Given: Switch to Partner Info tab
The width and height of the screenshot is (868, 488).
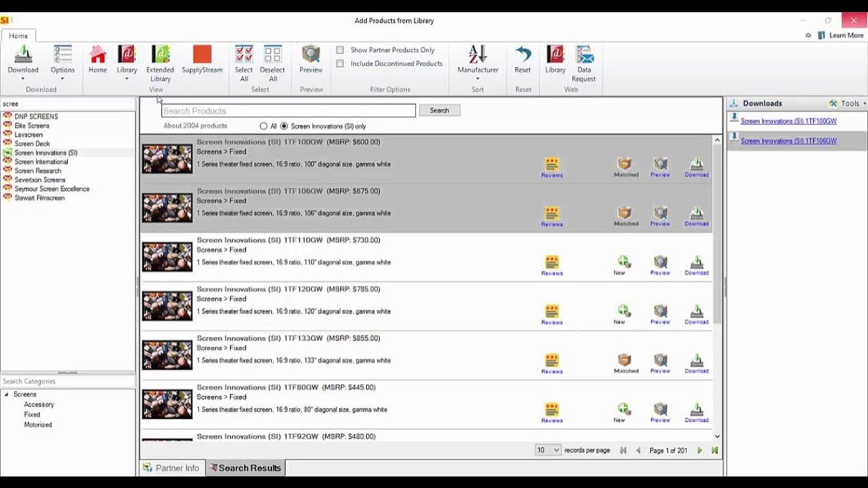Looking at the screenshot, I should tap(171, 468).
